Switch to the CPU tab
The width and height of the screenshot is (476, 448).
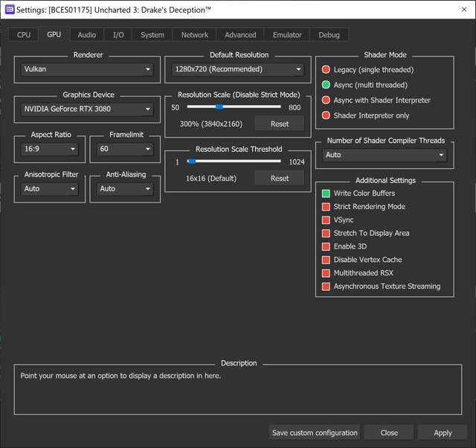point(24,35)
